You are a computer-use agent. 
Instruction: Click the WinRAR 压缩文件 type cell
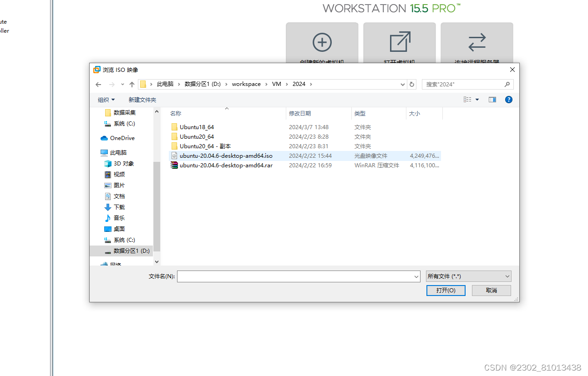tap(377, 165)
